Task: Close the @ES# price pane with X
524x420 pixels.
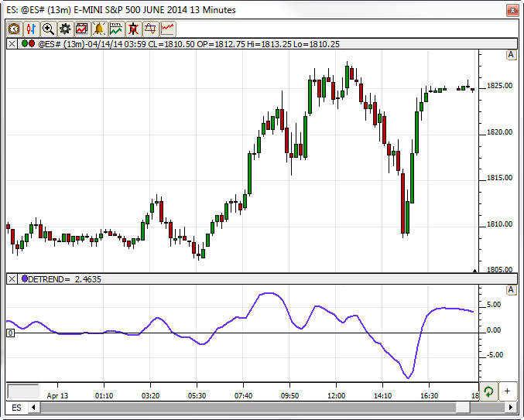Action: (x=12, y=44)
